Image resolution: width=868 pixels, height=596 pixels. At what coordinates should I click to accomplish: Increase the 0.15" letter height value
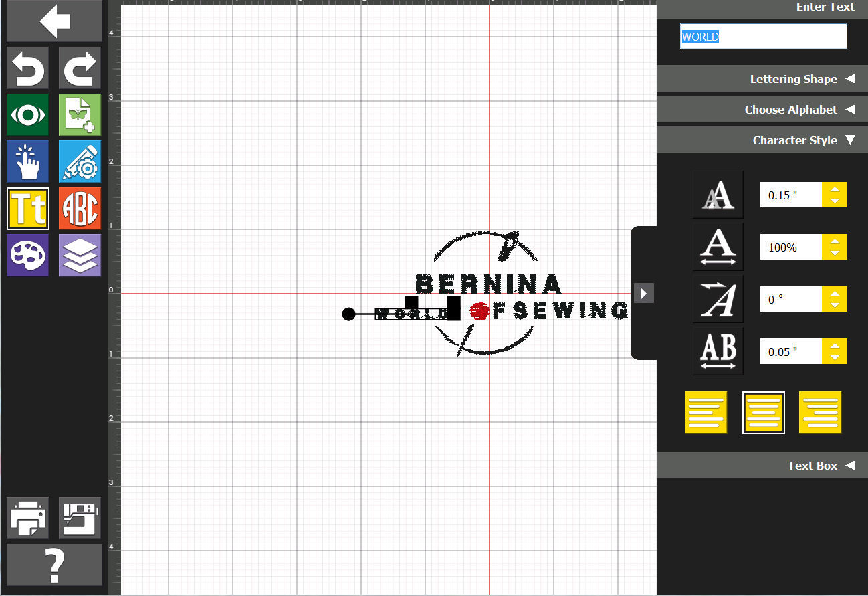(x=835, y=189)
